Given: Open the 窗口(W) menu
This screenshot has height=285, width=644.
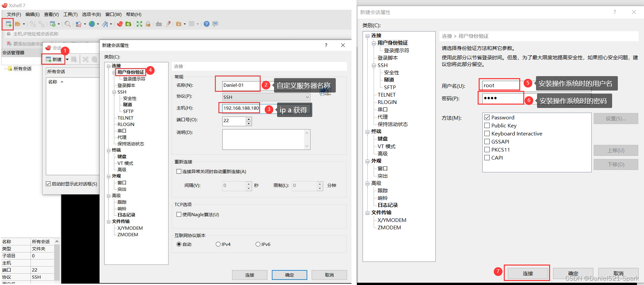Looking at the screenshot, I should [113, 14].
